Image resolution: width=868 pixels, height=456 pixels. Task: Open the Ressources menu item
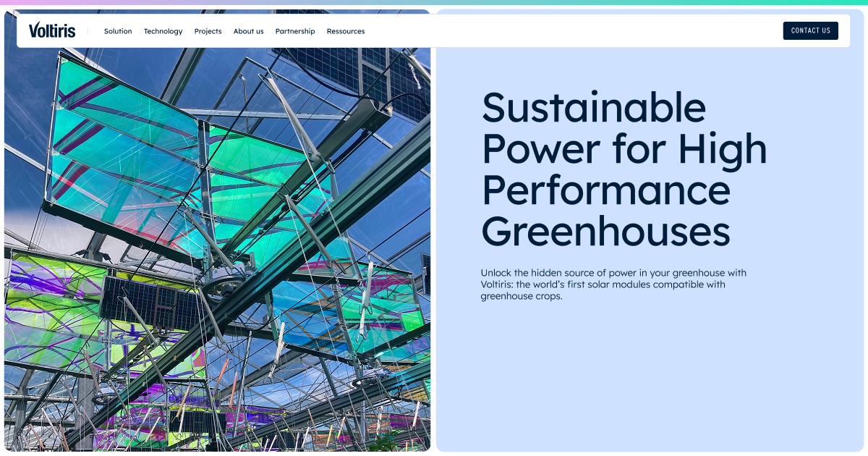click(346, 31)
